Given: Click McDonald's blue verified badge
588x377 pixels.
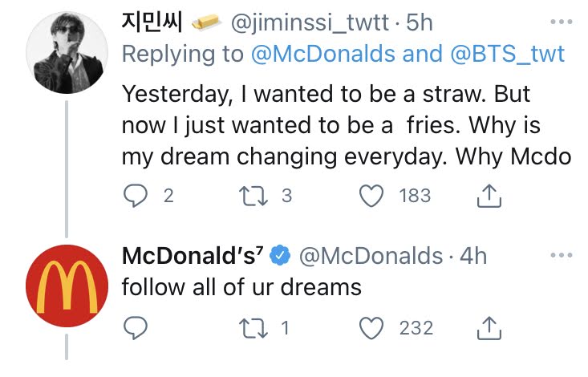Looking at the screenshot, I should tap(280, 256).
